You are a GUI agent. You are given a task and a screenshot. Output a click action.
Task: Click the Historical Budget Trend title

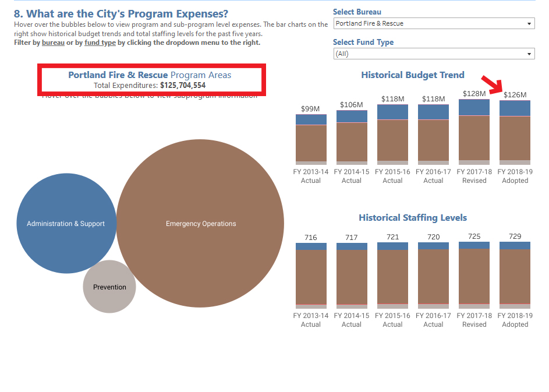coord(413,75)
